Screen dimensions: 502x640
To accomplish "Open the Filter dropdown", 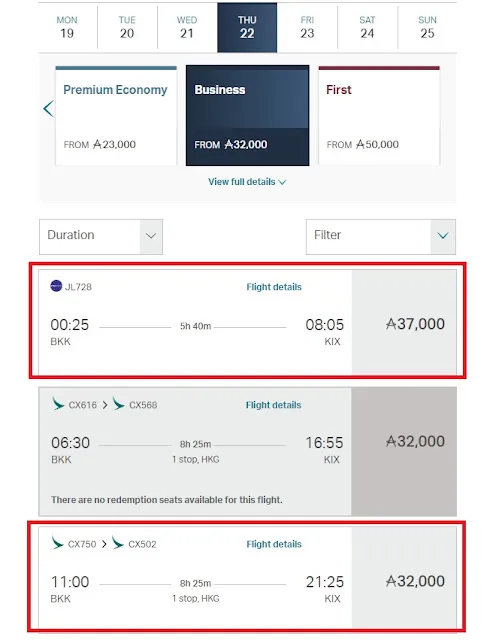I will (380, 237).
